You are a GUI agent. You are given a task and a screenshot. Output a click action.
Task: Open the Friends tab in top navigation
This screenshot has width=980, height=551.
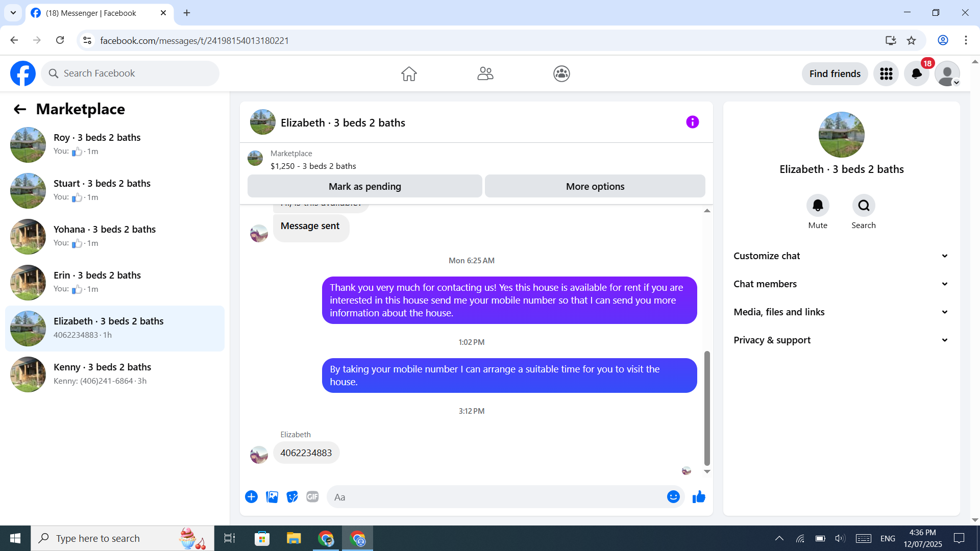coord(485,74)
